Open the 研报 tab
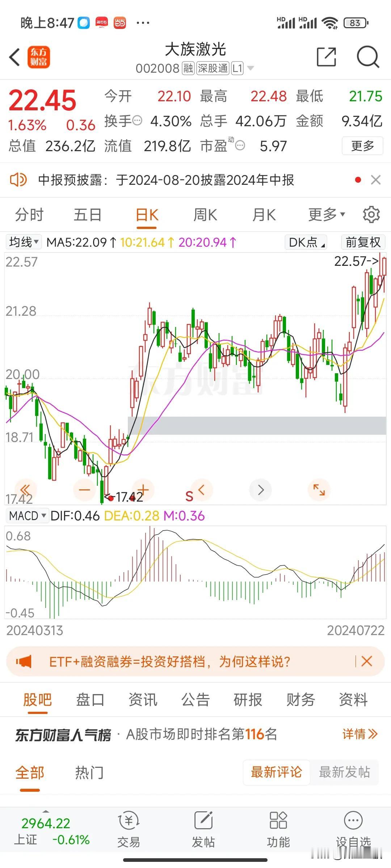This screenshot has width=391, height=868. pyautogui.click(x=248, y=699)
